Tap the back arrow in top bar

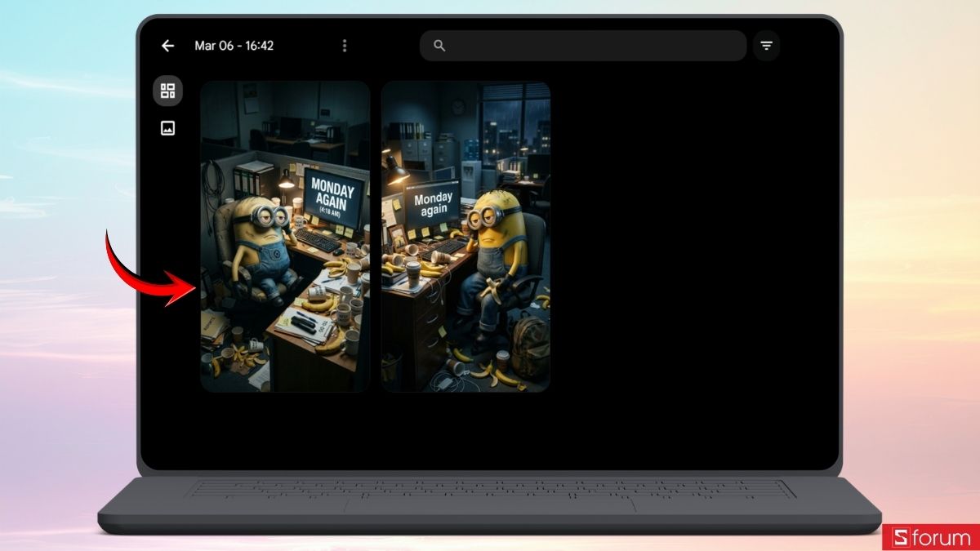click(x=167, y=46)
